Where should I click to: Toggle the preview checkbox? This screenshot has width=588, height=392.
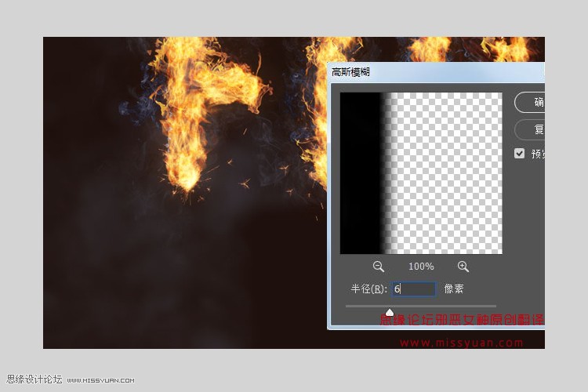pyautogui.click(x=519, y=154)
